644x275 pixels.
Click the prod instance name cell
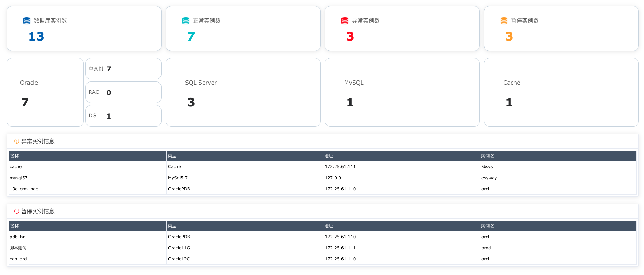(558, 248)
